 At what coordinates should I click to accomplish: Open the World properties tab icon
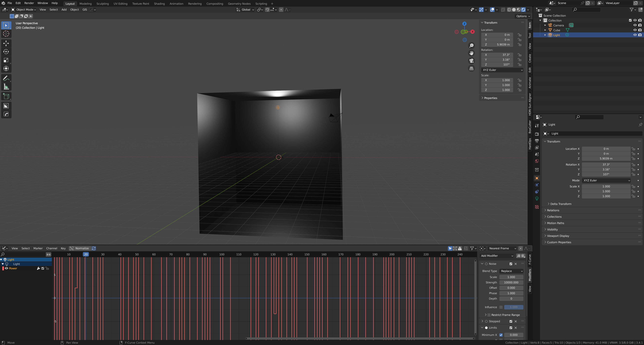(537, 161)
